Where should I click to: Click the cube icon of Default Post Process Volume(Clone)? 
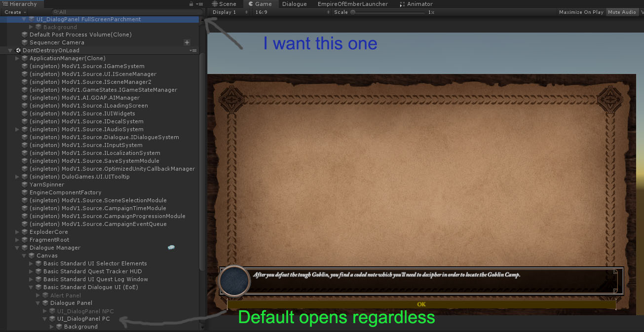(x=25, y=35)
